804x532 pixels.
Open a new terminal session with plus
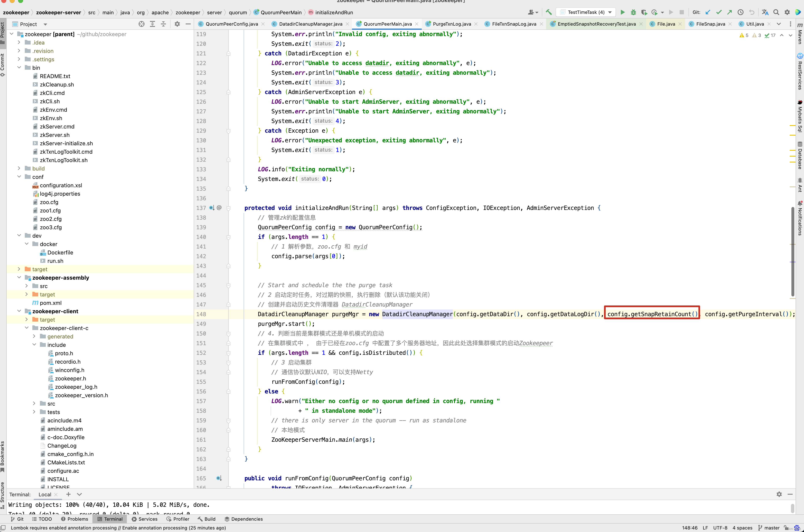(x=68, y=494)
